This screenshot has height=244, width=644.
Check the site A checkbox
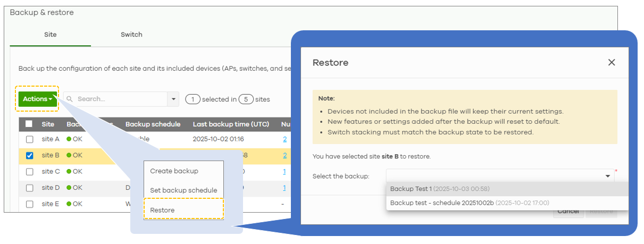click(x=30, y=139)
